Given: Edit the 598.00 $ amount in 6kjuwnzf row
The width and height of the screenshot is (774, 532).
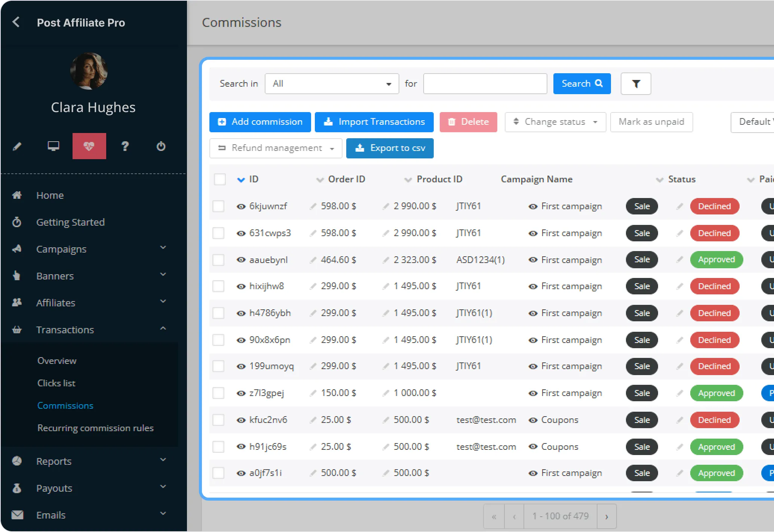Looking at the screenshot, I should click(313, 206).
